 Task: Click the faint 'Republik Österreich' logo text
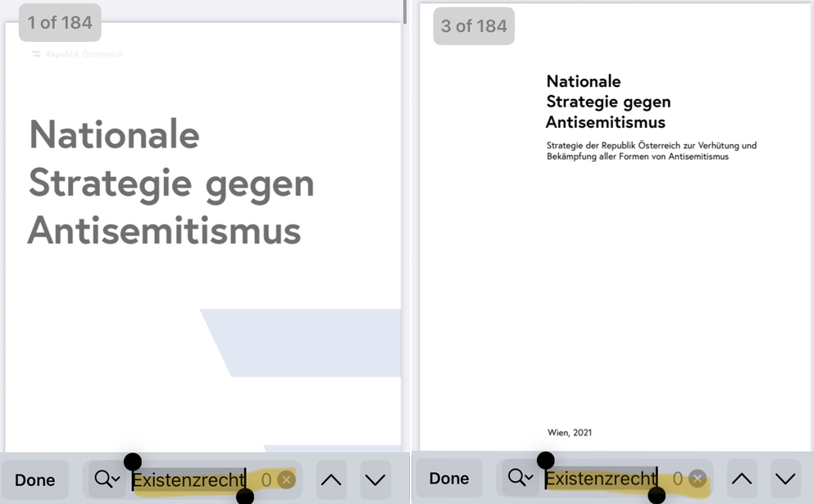tap(84, 54)
